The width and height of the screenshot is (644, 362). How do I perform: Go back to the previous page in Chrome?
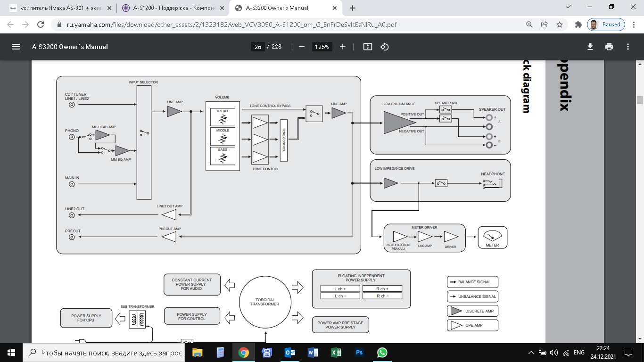[x=10, y=25]
